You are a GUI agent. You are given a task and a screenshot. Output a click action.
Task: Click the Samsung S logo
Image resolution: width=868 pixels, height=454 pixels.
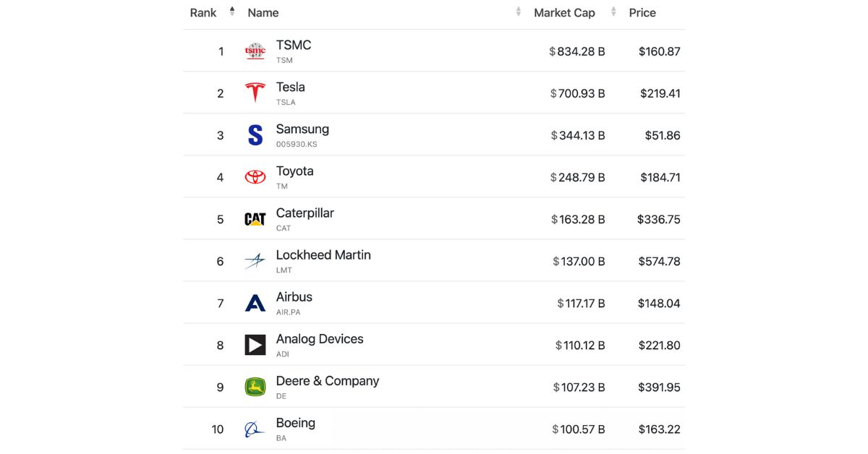click(x=255, y=135)
